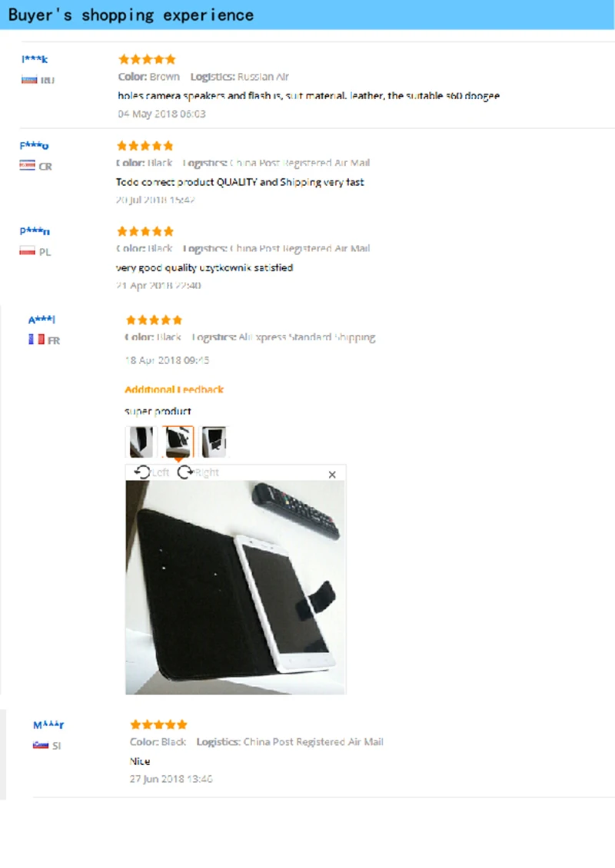615x868 pixels.
Task: Open reviewer I***k profile
Action: tap(35, 59)
